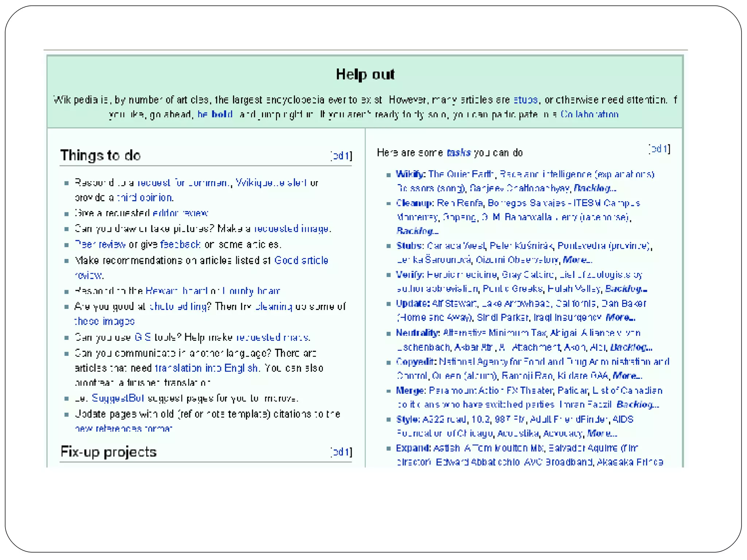Click the 'editor review' link
747x560 pixels.
click(181, 213)
